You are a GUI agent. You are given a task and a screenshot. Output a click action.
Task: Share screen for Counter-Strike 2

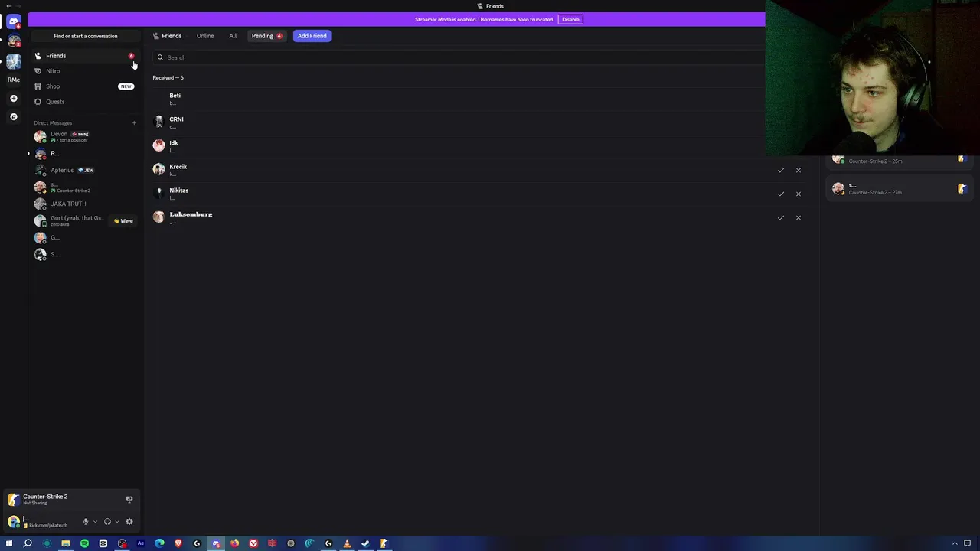point(129,499)
